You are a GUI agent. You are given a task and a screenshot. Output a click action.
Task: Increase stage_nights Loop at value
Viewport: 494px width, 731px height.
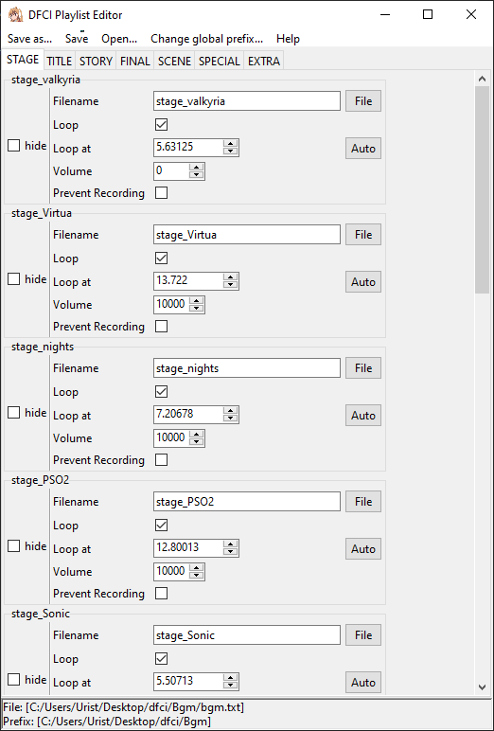pos(230,410)
